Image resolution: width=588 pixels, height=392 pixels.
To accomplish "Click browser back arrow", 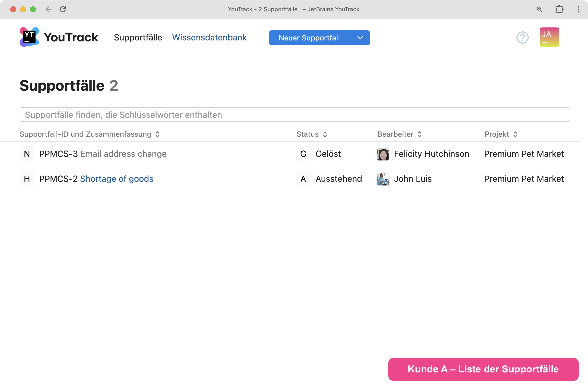I will click(x=49, y=9).
